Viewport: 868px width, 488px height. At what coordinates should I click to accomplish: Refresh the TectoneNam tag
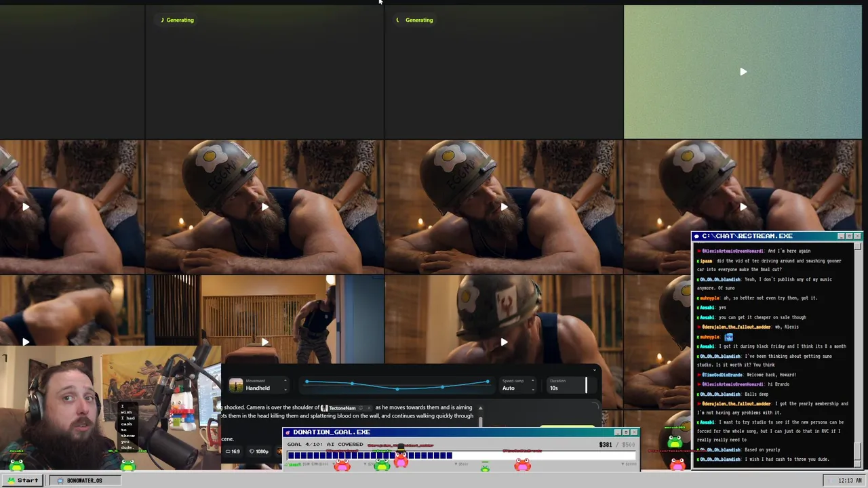coord(361,408)
